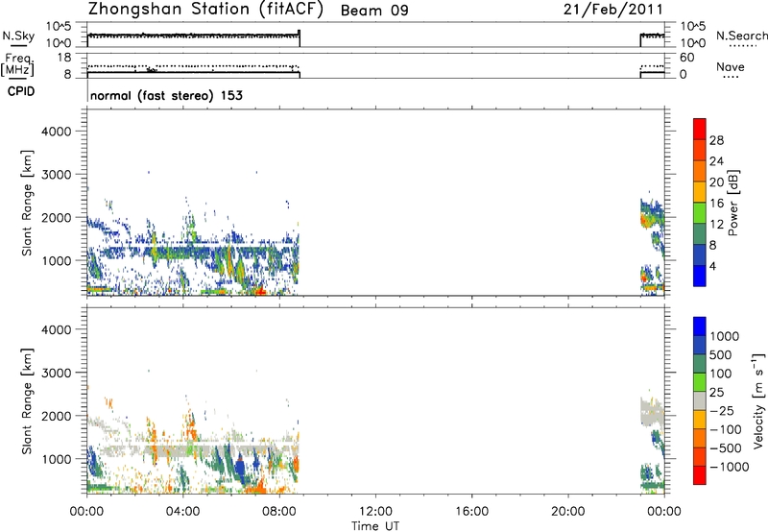768x532 pixels.
Task: Select the −1000 value on Velocity colorbar
Action: coord(729,467)
